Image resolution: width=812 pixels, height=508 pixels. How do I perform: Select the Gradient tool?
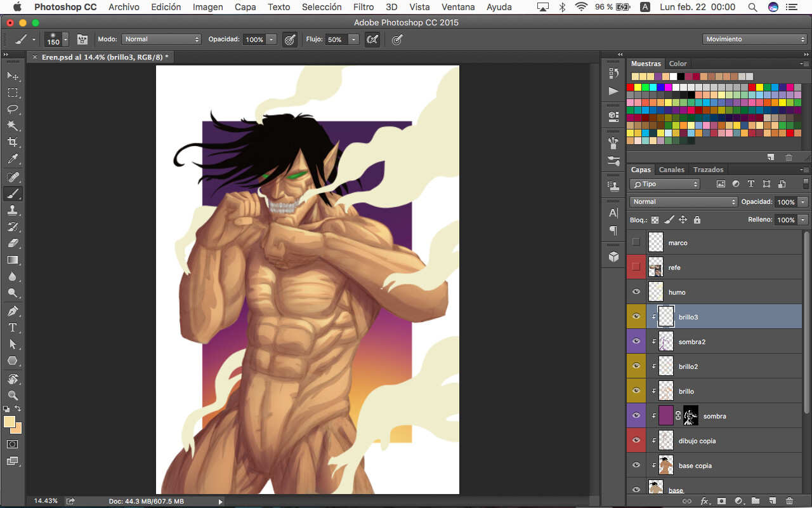pyautogui.click(x=13, y=260)
